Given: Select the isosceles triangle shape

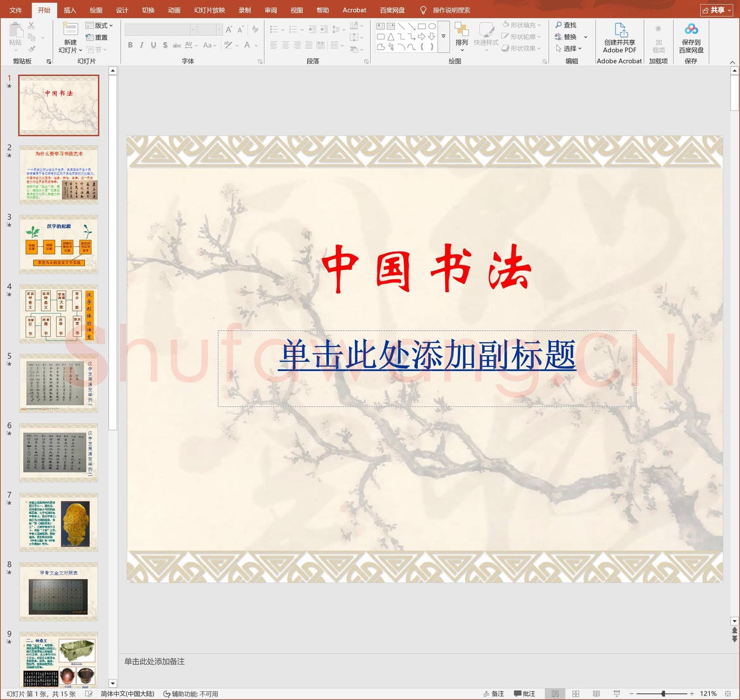Looking at the screenshot, I should click(x=391, y=37).
